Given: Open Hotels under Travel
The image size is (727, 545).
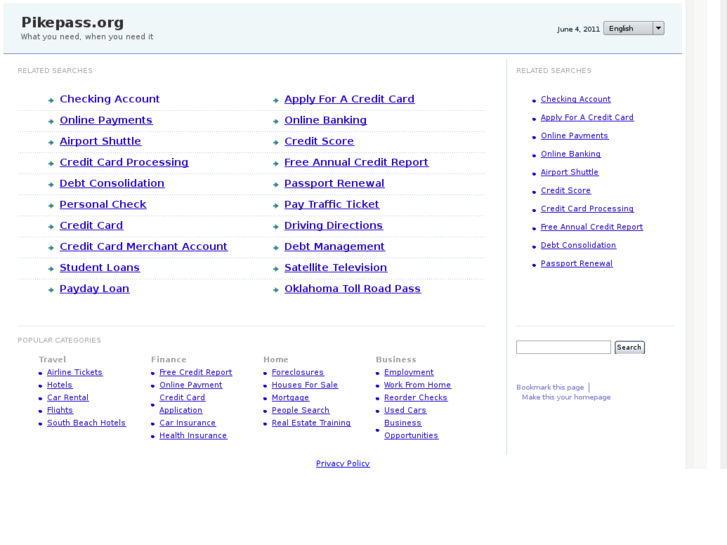Looking at the screenshot, I should [59, 385].
